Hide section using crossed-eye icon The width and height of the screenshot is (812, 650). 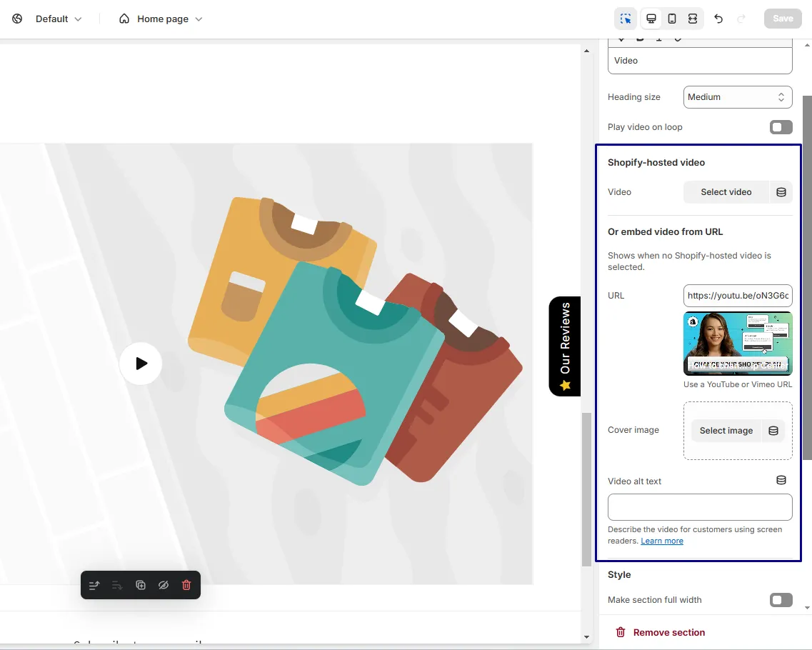click(164, 585)
